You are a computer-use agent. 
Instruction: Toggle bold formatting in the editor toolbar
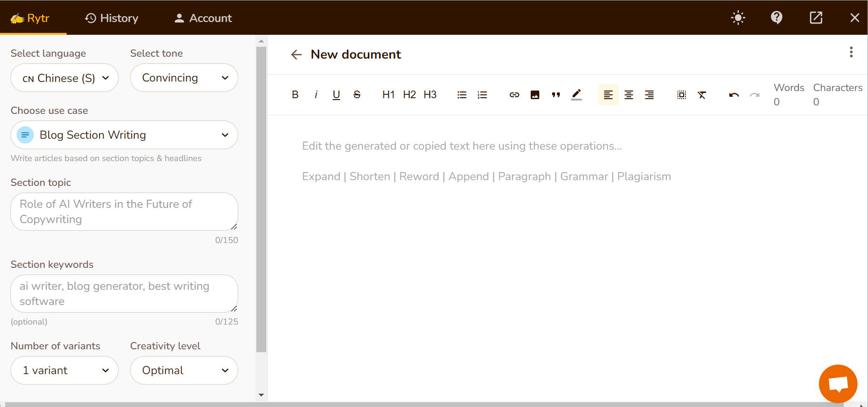[x=295, y=95]
